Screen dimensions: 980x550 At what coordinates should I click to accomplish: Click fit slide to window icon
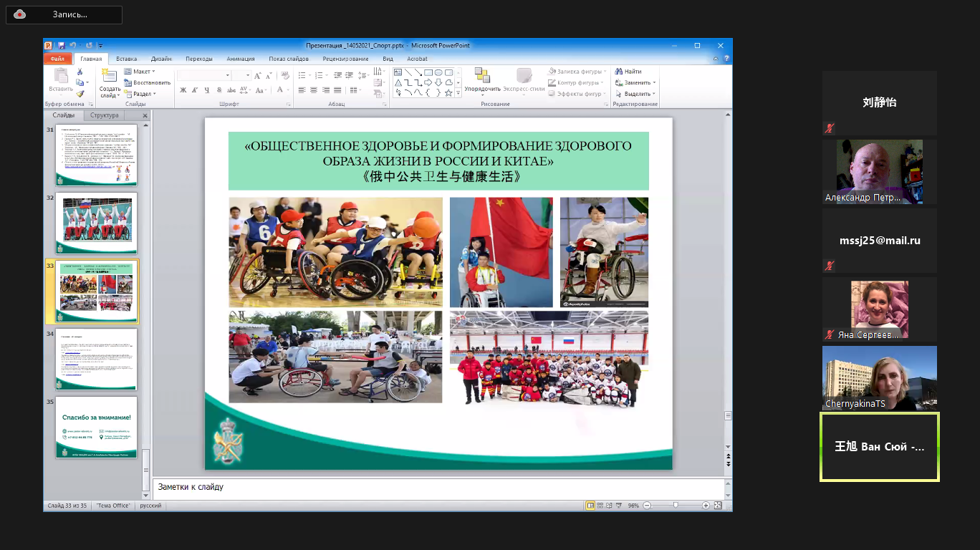click(718, 506)
